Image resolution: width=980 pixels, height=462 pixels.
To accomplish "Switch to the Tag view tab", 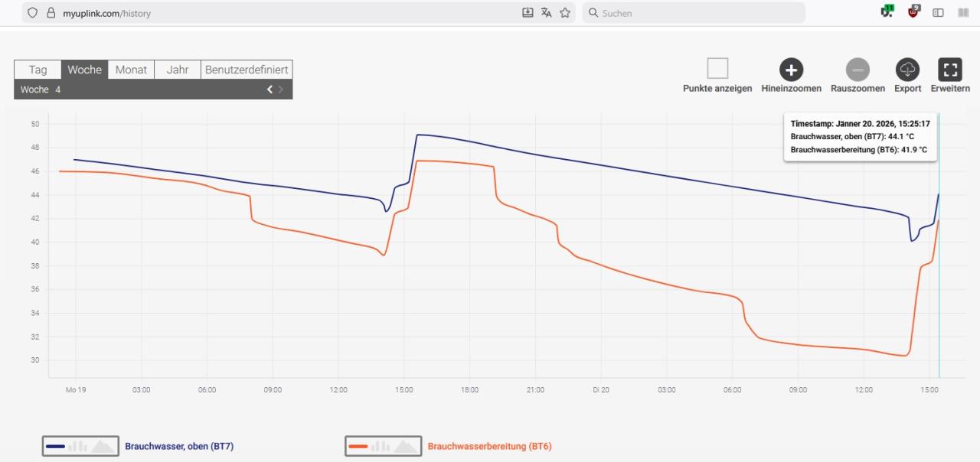I will click(38, 70).
